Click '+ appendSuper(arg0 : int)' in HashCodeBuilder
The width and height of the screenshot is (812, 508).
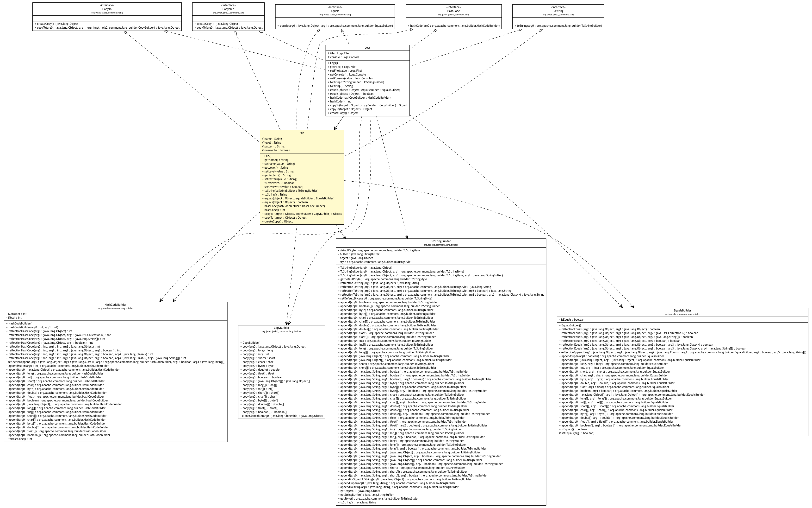(x=57, y=366)
